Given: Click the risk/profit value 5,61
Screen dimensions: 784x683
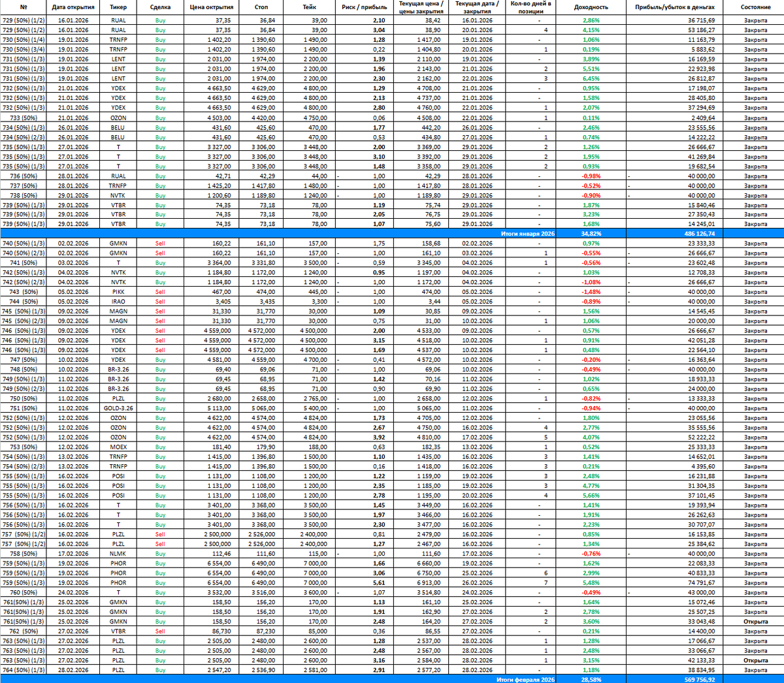Looking at the screenshot, I should (x=379, y=582).
